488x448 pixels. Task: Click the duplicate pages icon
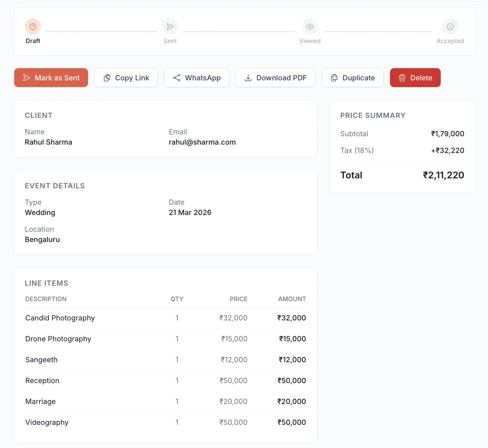point(334,78)
